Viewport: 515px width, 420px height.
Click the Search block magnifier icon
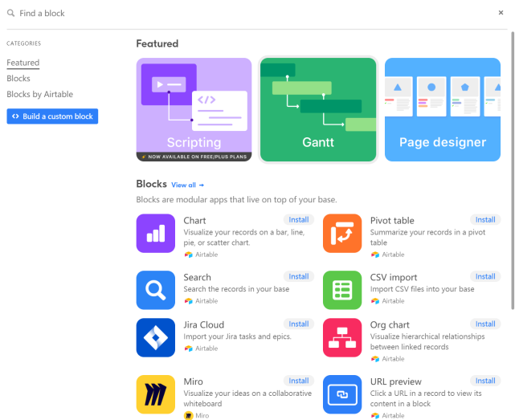click(156, 290)
